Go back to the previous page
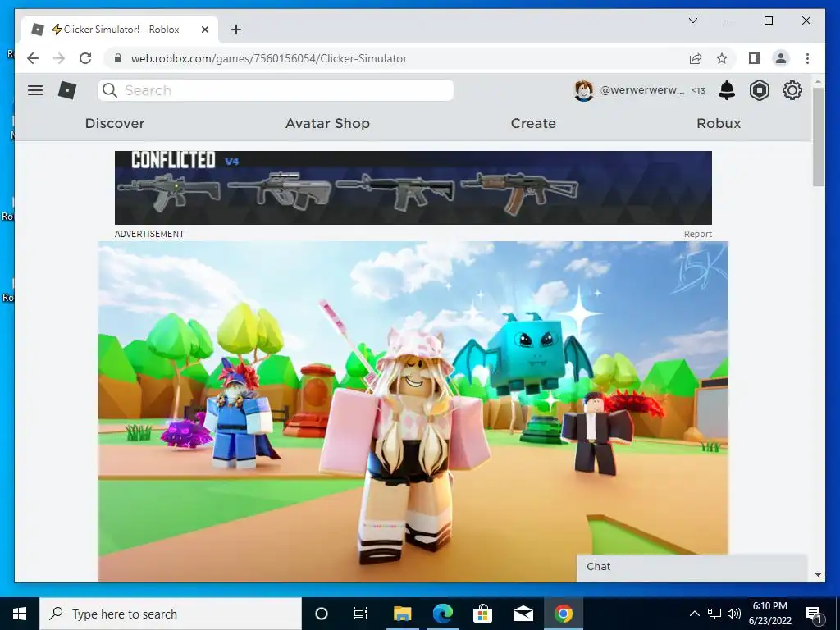Screen dimensions: 840x630 [33, 58]
